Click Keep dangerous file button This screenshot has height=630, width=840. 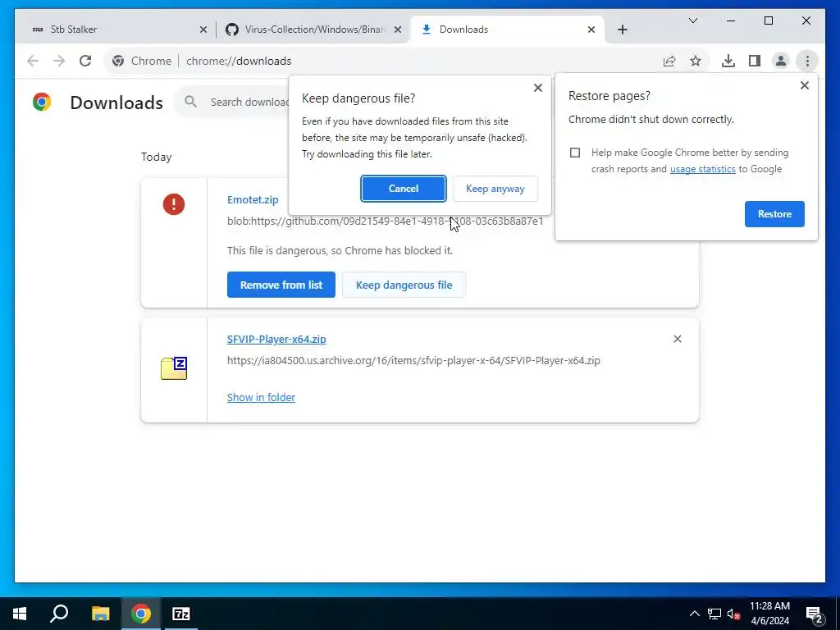point(404,285)
